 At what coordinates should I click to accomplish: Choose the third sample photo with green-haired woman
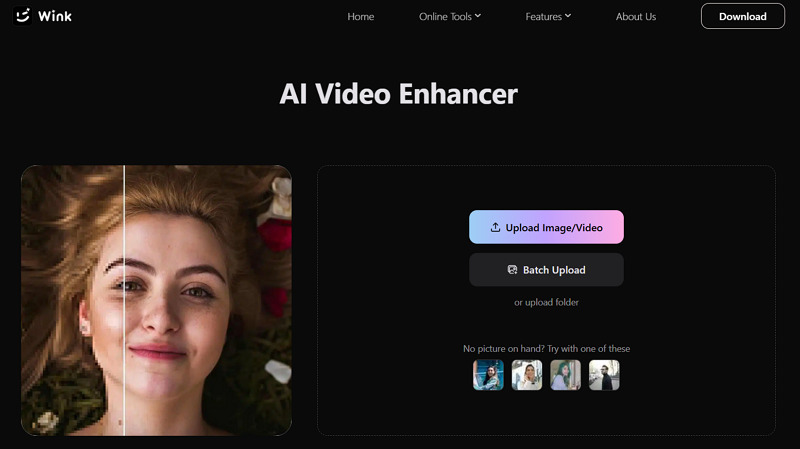click(565, 375)
